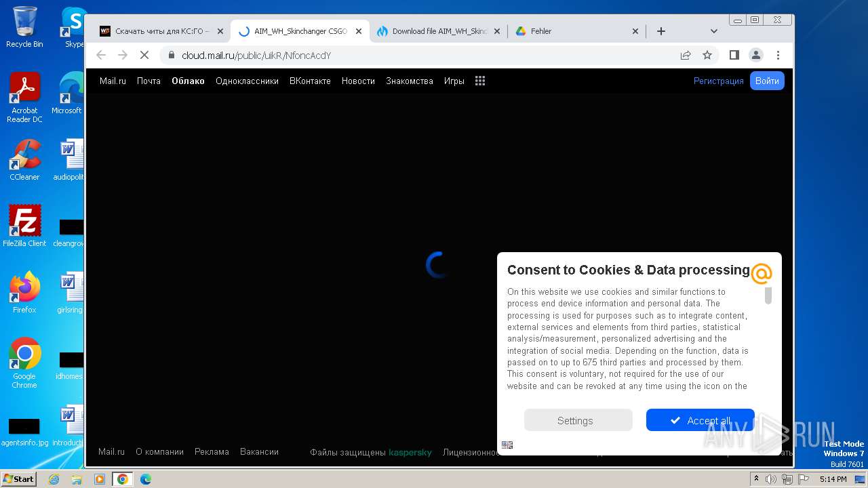Click the Windows Start button
The image size is (868, 488).
(x=19, y=479)
